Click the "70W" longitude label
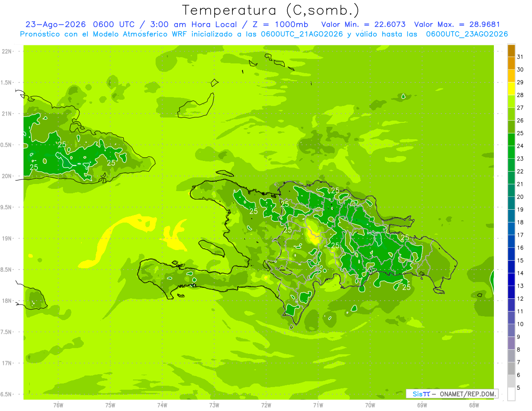532x411 pixels. 370,405
